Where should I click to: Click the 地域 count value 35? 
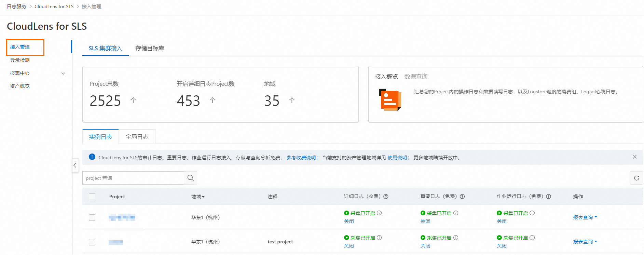pos(272,101)
